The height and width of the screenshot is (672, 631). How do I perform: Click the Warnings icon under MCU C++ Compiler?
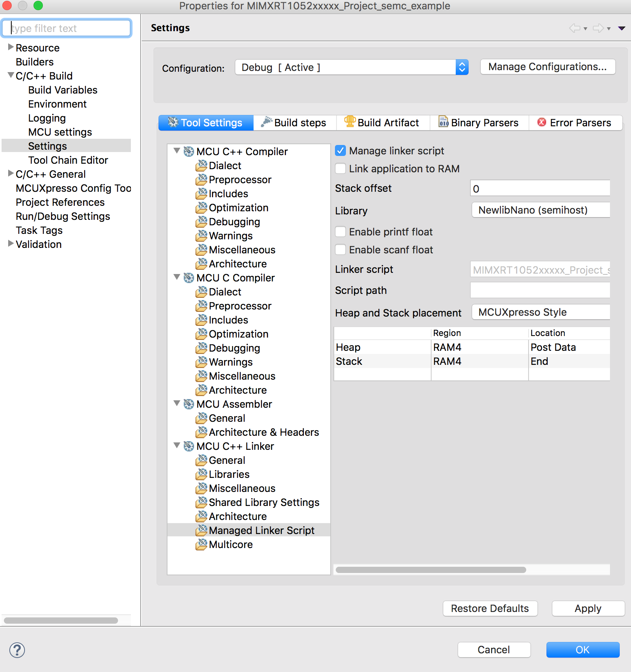tap(201, 235)
